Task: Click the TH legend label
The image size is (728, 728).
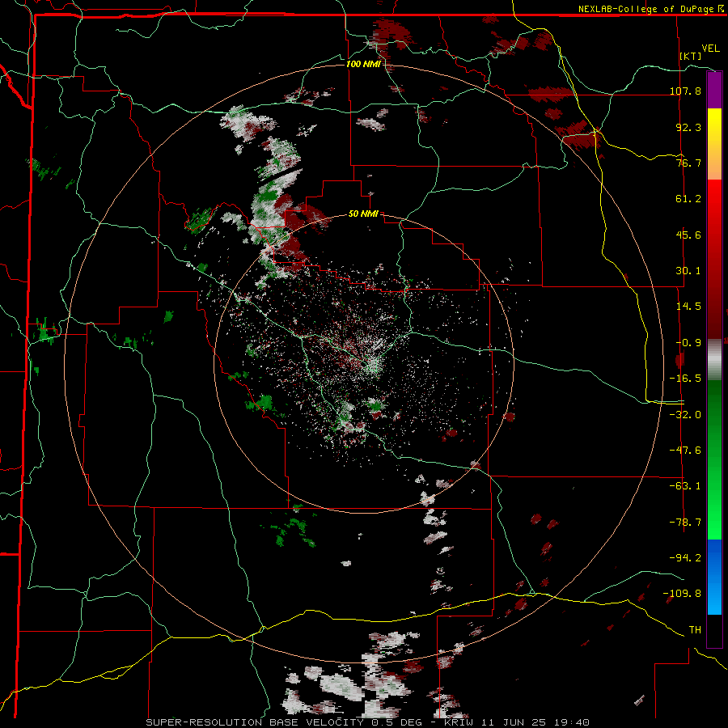Action: coord(695,630)
